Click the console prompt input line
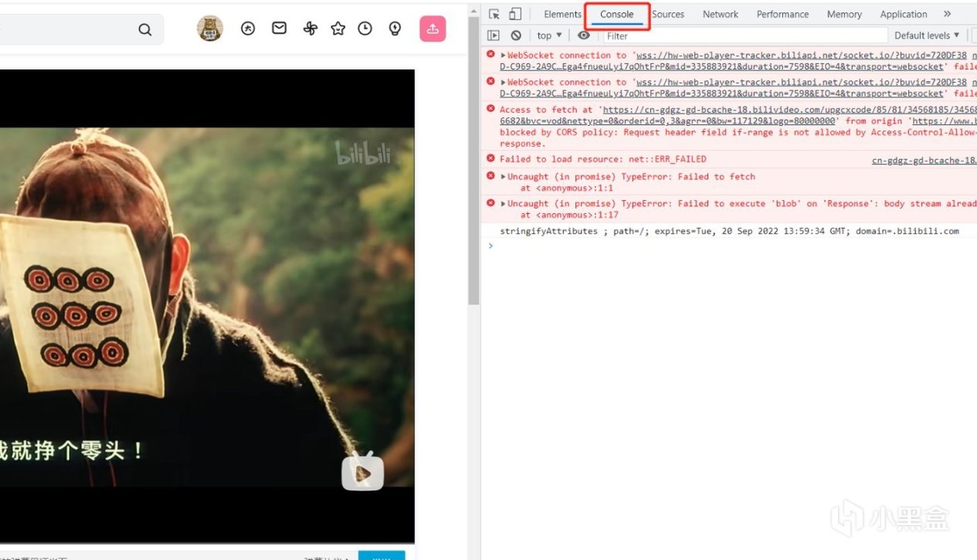 (734, 246)
